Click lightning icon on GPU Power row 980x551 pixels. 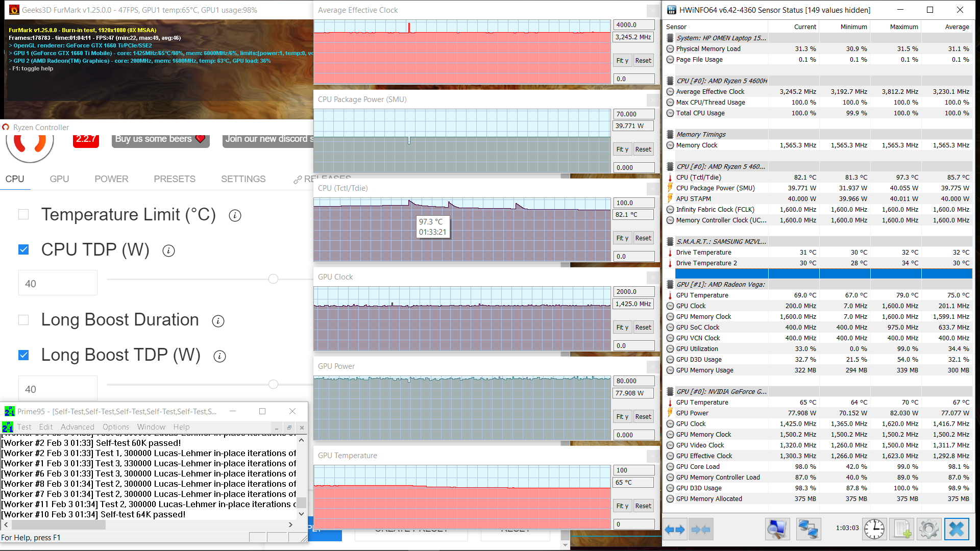click(670, 413)
